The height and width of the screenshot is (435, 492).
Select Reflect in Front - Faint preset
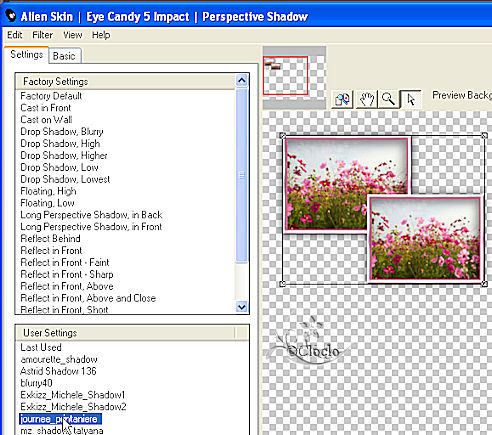[x=65, y=263]
